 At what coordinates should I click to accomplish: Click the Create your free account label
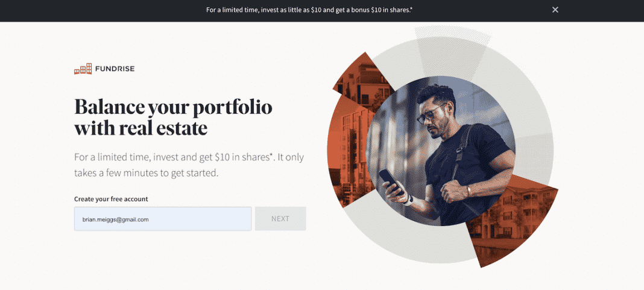(x=111, y=199)
